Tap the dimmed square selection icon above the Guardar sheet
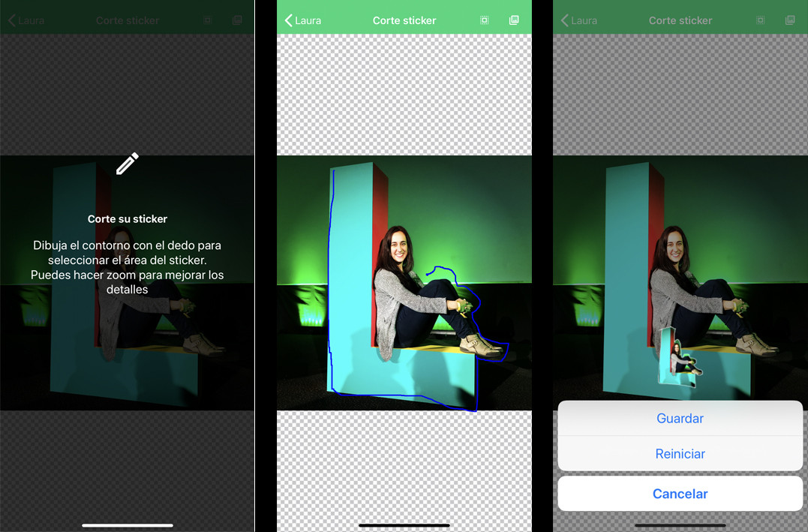The image size is (808, 532). coord(761,20)
